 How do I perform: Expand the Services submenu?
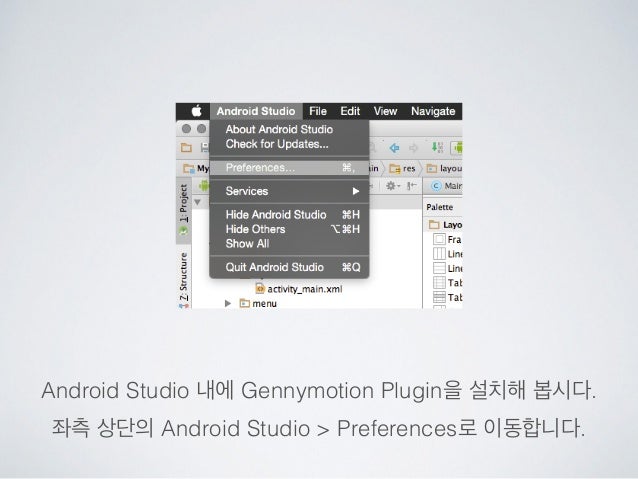pos(289,191)
